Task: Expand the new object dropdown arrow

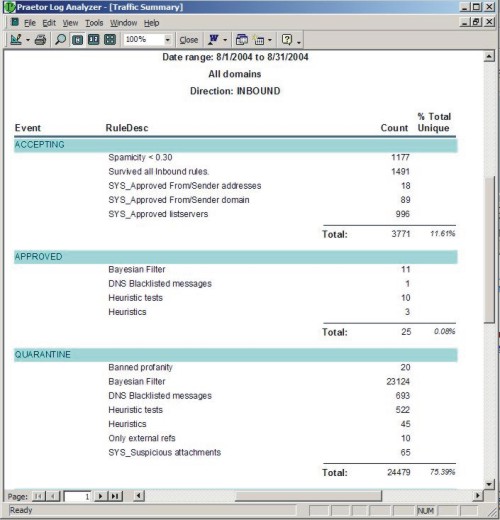Action: click(x=270, y=40)
